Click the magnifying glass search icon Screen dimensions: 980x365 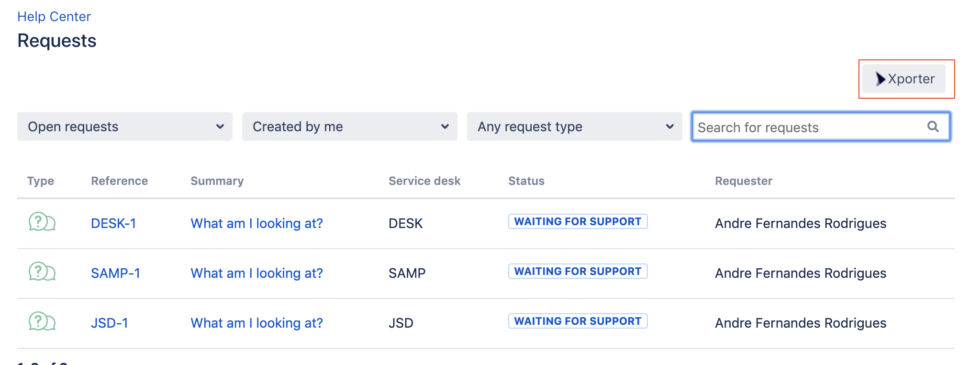[x=933, y=126]
